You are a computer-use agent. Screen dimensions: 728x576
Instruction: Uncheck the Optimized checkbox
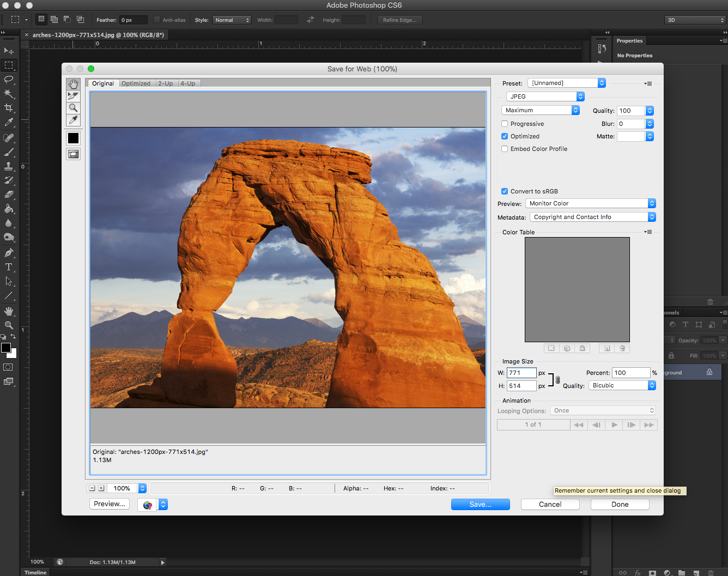505,136
